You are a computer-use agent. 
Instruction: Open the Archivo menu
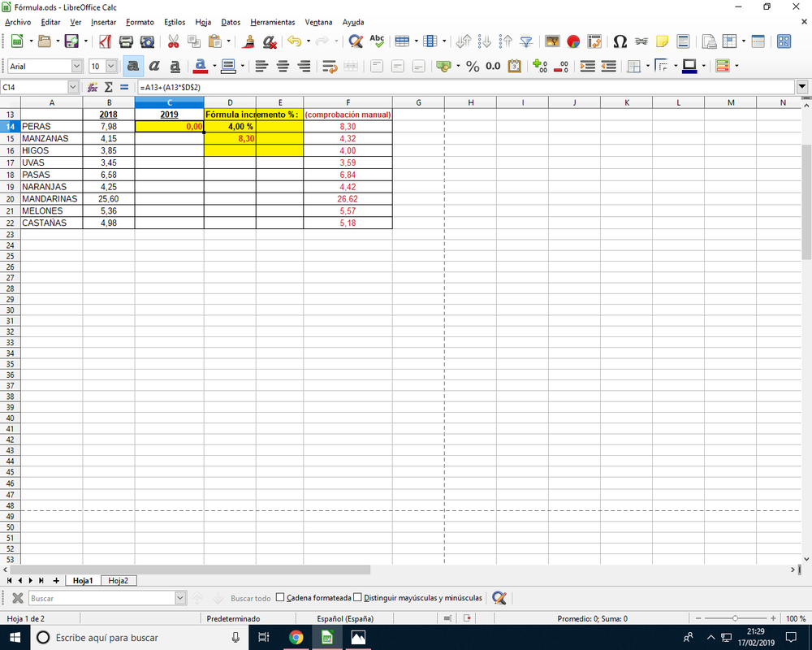point(18,22)
